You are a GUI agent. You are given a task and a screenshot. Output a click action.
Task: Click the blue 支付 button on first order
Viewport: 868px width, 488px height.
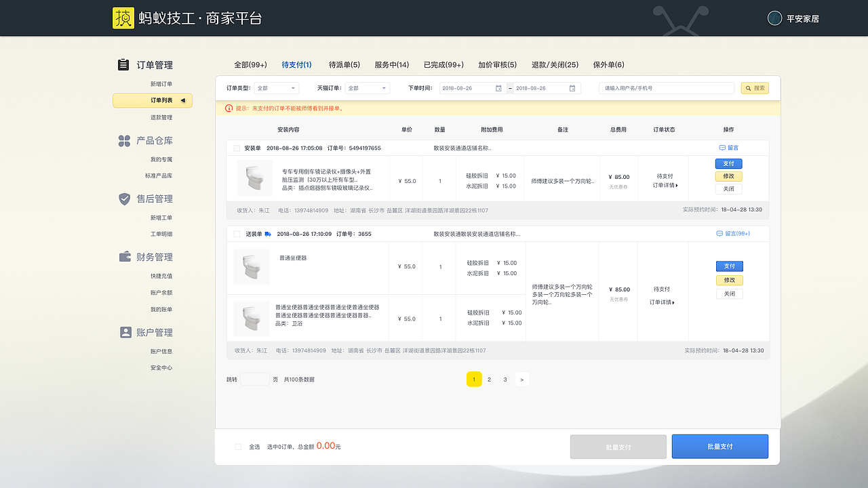pyautogui.click(x=728, y=163)
